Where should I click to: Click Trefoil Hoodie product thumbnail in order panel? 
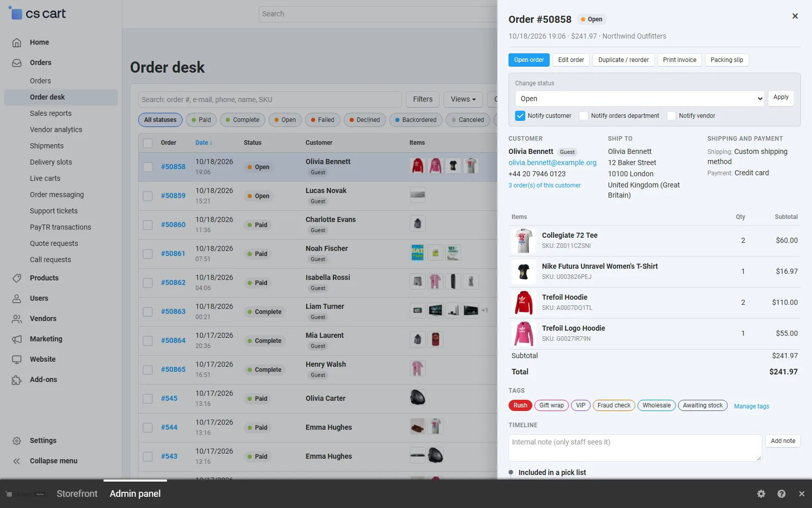click(x=523, y=302)
